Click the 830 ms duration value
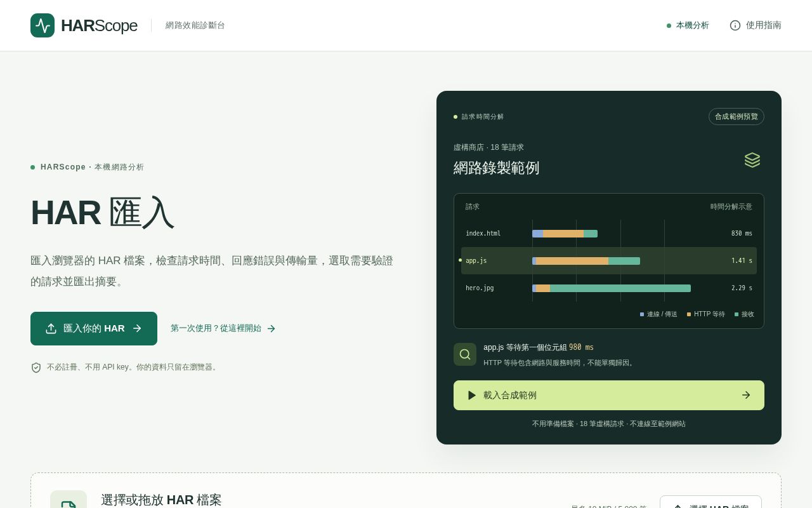The image size is (812, 508). 742,234
